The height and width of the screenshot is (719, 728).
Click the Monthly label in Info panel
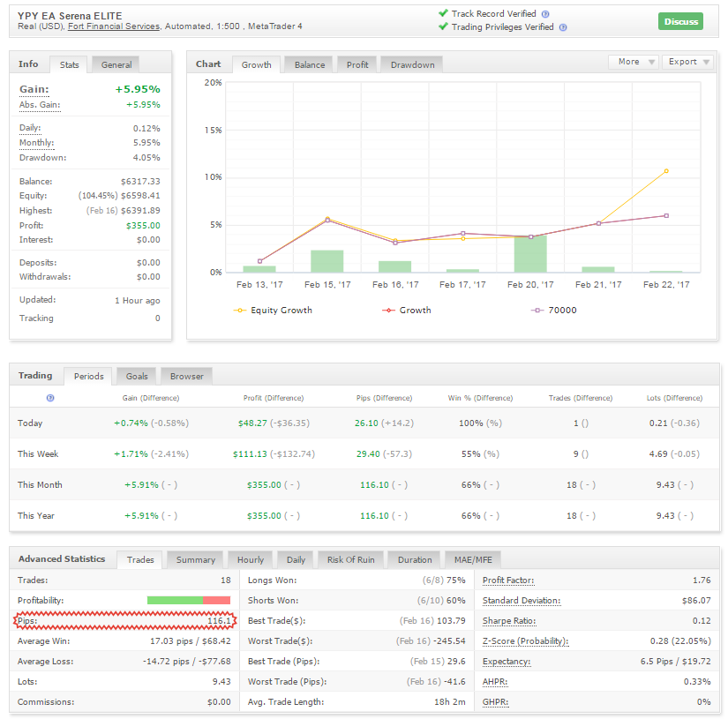pos(36,143)
